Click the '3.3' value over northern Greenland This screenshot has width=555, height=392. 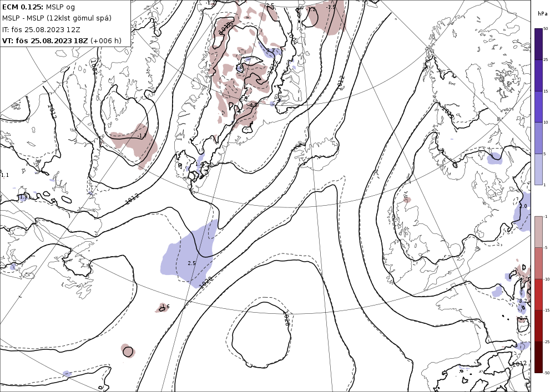pyautogui.click(x=270, y=50)
